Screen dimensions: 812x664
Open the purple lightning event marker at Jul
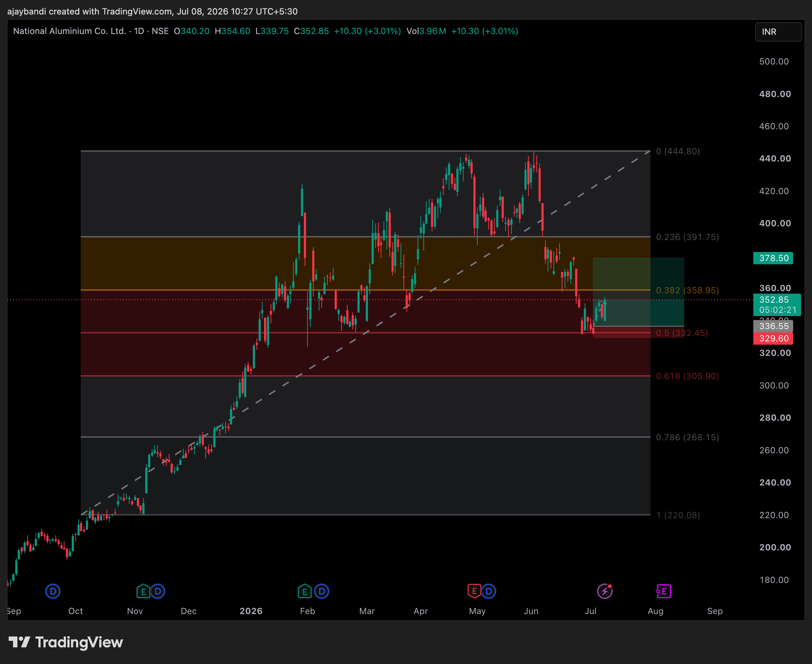pos(604,591)
